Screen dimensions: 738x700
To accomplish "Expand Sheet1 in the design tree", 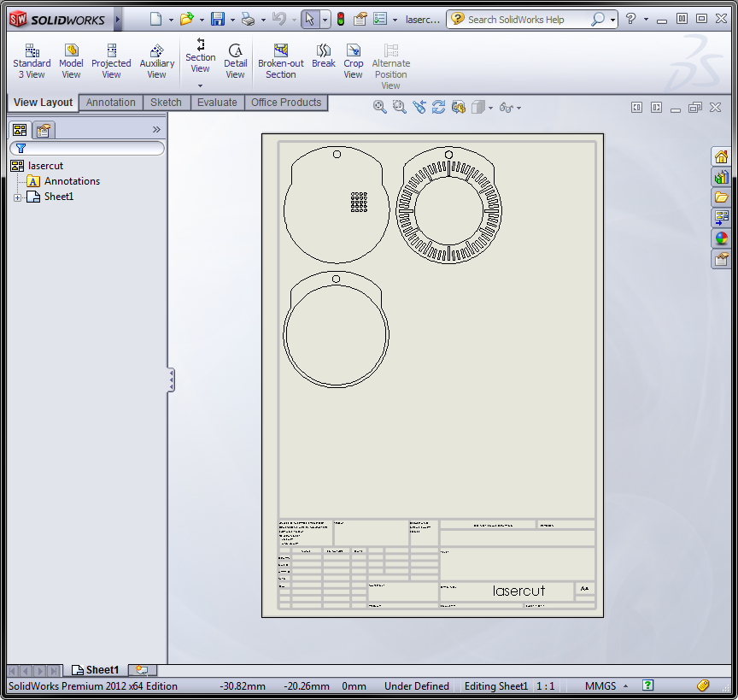I will click(17, 196).
